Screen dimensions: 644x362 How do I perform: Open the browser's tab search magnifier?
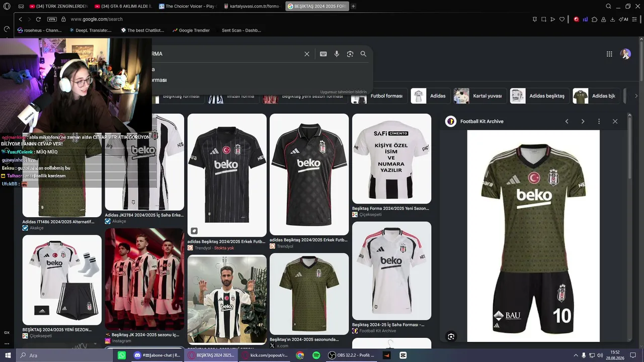click(x=609, y=6)
